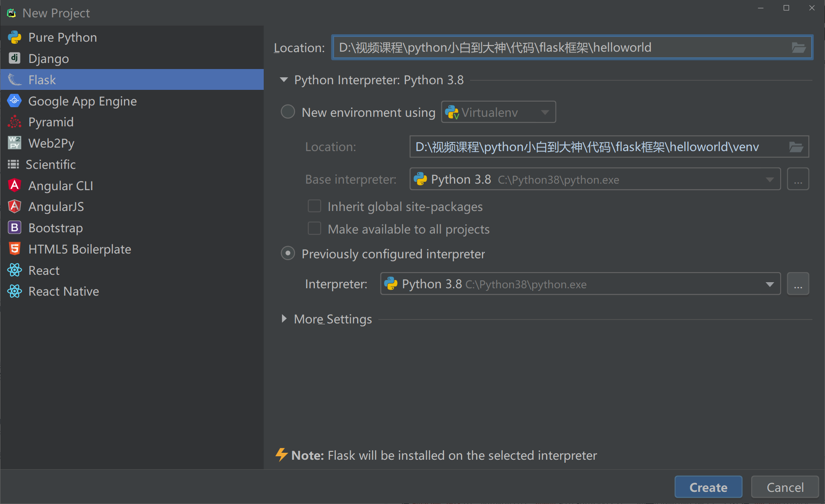Click the Django project type icon
Screen dimensions: 825x504
click(x=14, y=58)
